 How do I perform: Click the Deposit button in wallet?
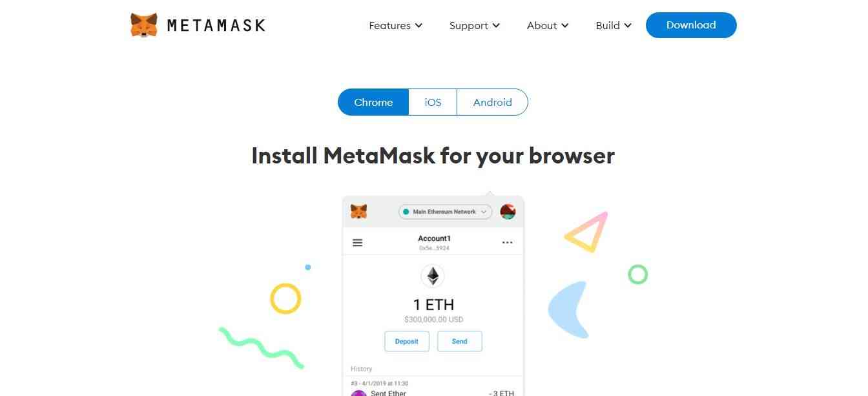pos(407,341)
